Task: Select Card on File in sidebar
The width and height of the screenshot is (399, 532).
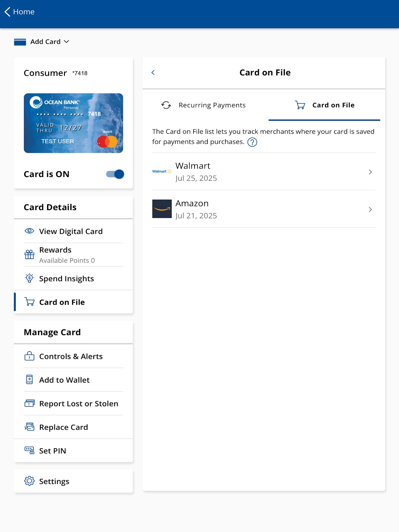Action: [73, 302]
